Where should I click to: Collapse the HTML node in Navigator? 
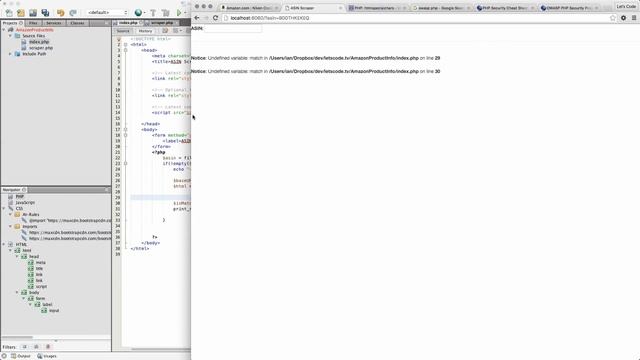click(4, 244)
